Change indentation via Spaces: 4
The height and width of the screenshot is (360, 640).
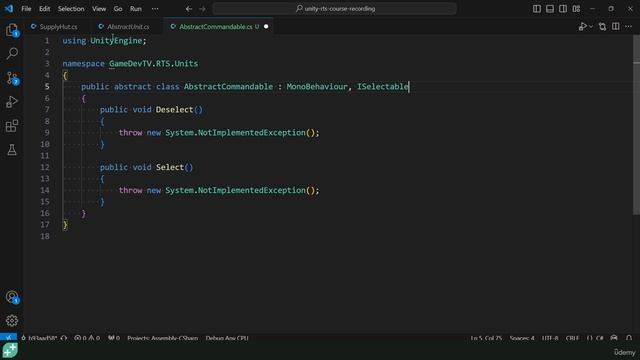pyautogui.click(x=522, y=338)
